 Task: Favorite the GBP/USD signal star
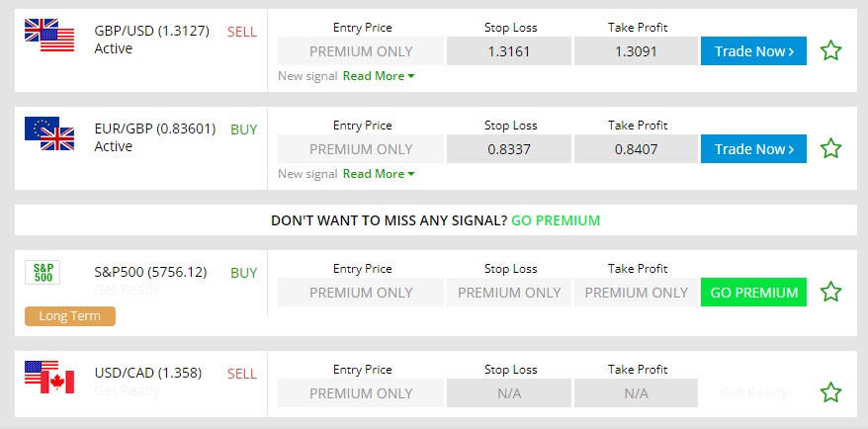(x=830, y=51)
